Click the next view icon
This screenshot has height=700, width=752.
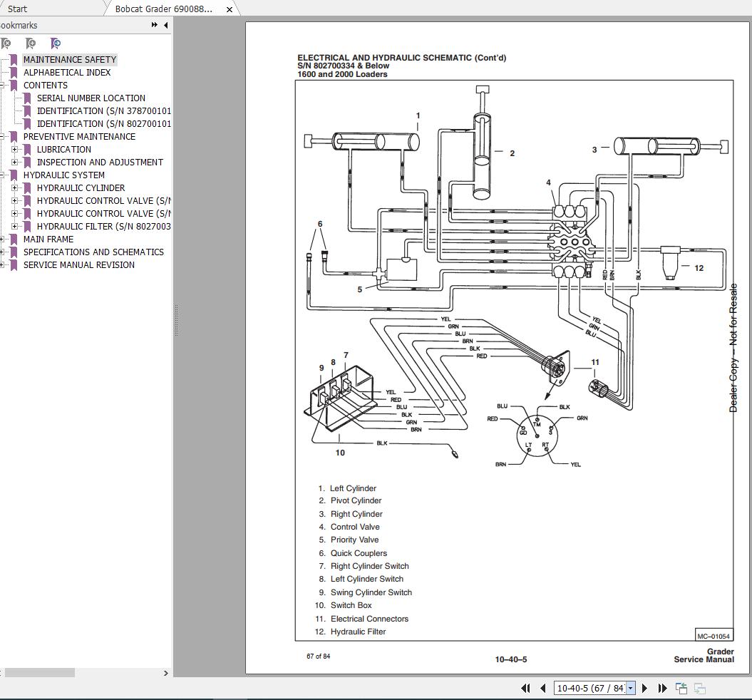(699, 688)
